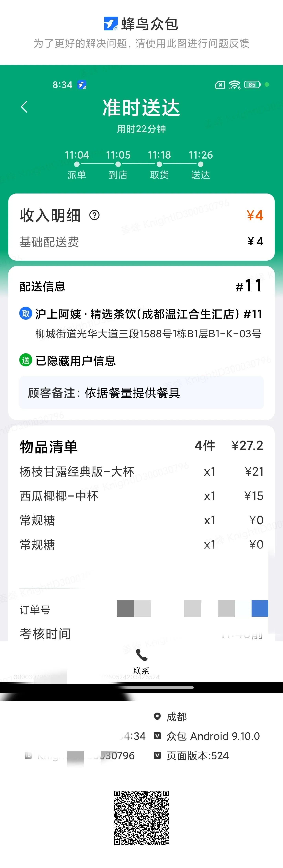Tap the 基础配送费 fee row

141,242
